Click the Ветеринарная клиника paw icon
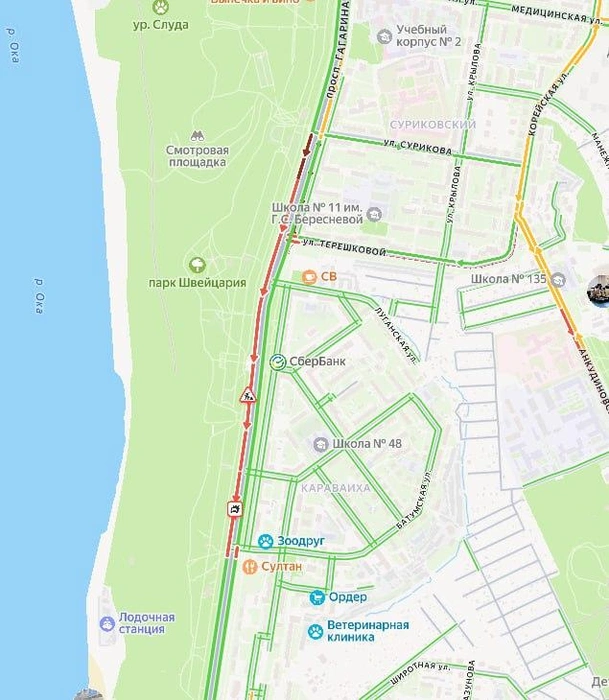The width and height of the screenshot is (609, 700). (316, 631)
